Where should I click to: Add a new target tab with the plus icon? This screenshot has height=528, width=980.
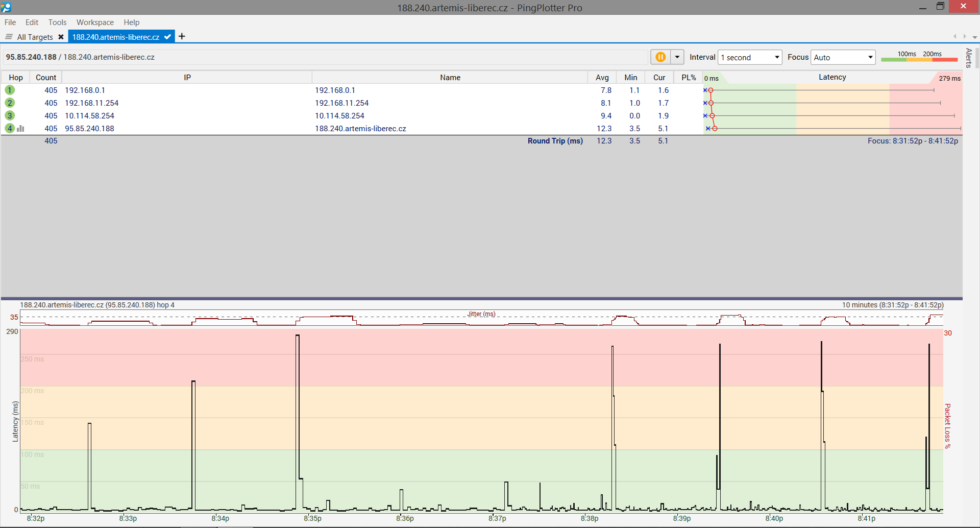(182, 36)
